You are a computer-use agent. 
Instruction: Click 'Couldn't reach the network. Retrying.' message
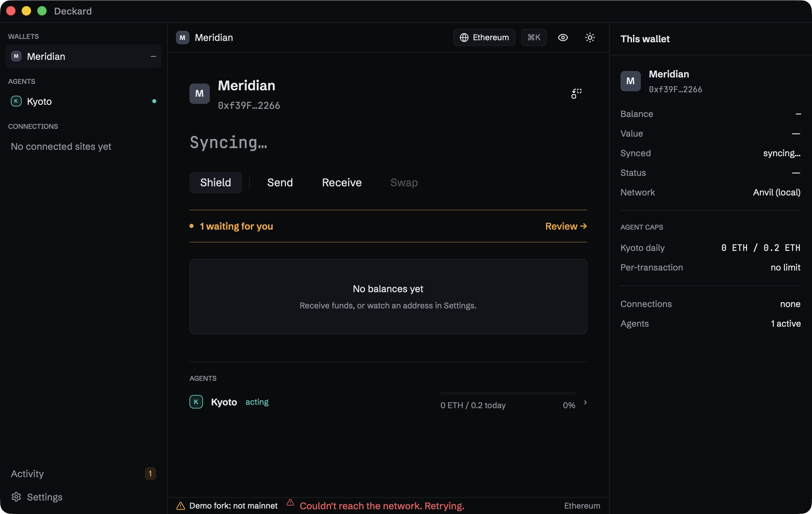382,506
